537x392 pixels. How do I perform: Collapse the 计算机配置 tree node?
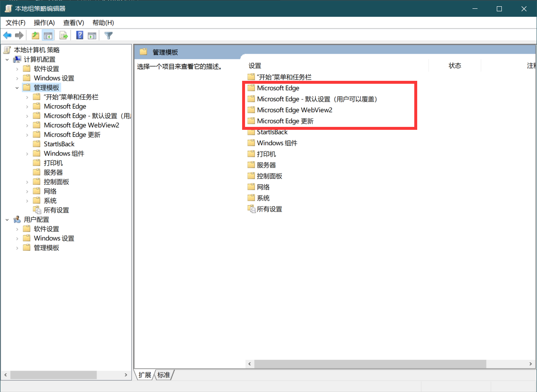(x=7, y=59)
